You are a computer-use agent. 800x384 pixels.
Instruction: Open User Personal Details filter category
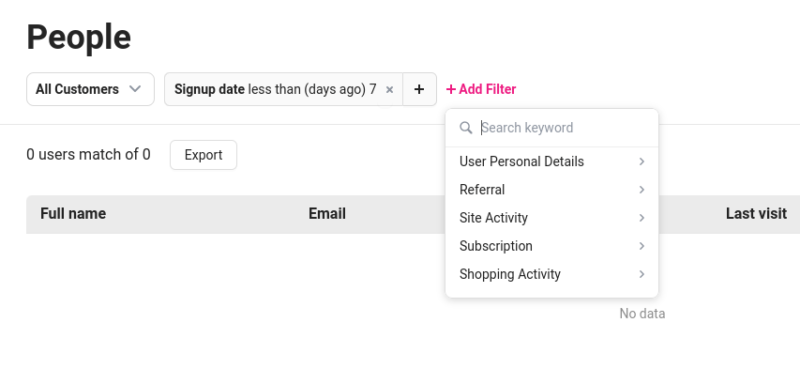click(x=552, y=162)
